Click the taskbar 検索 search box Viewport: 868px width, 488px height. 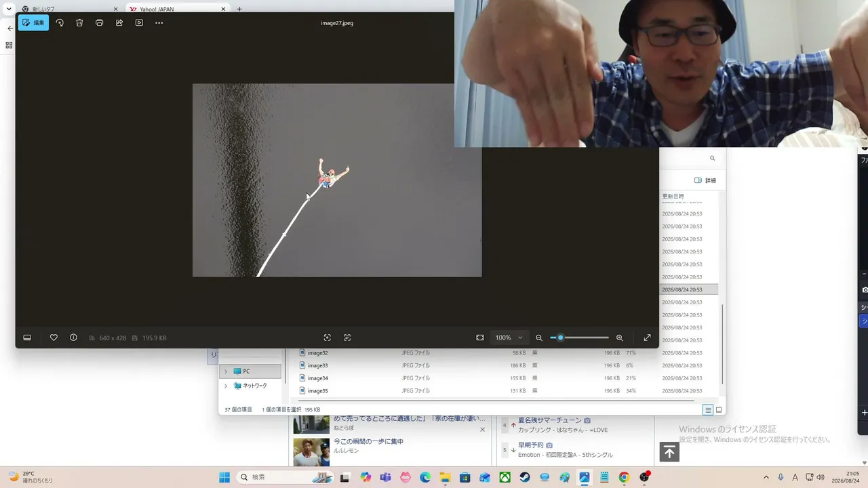click(284, 477)
